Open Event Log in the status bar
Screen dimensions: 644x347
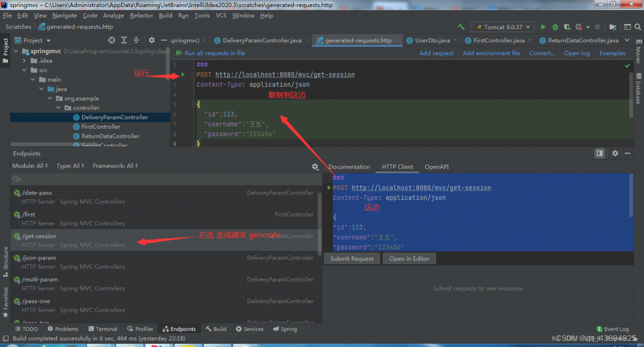click(x=612, y=329)
